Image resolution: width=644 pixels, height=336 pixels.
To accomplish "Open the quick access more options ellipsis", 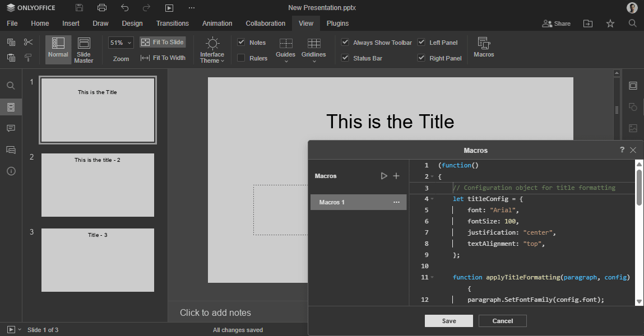I will pos(191,8).
